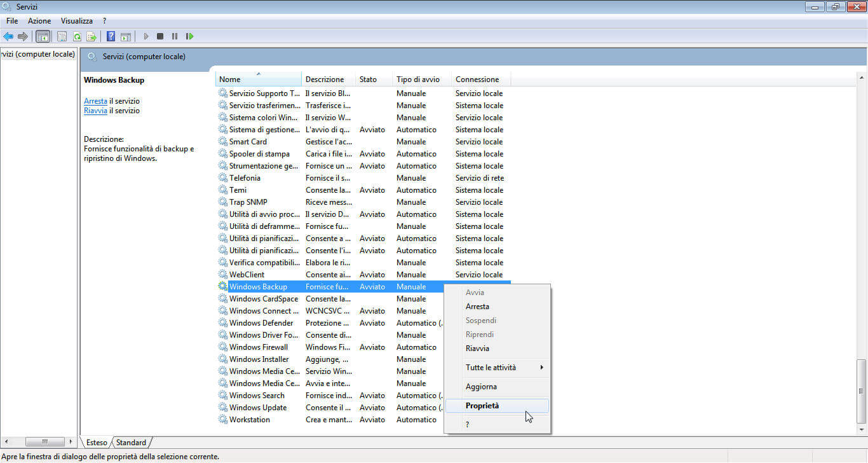Click the Servizio di rete connection cell

coord(480,178)
